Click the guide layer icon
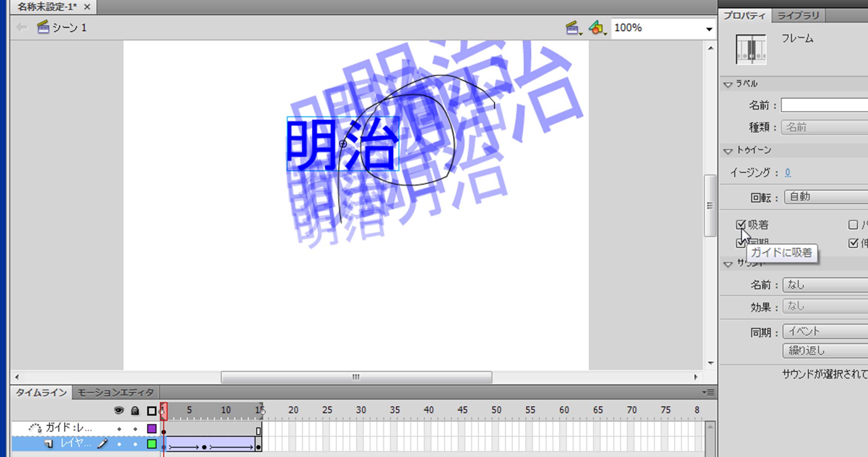Screen dimensions: 868x457 coord(35,428)
